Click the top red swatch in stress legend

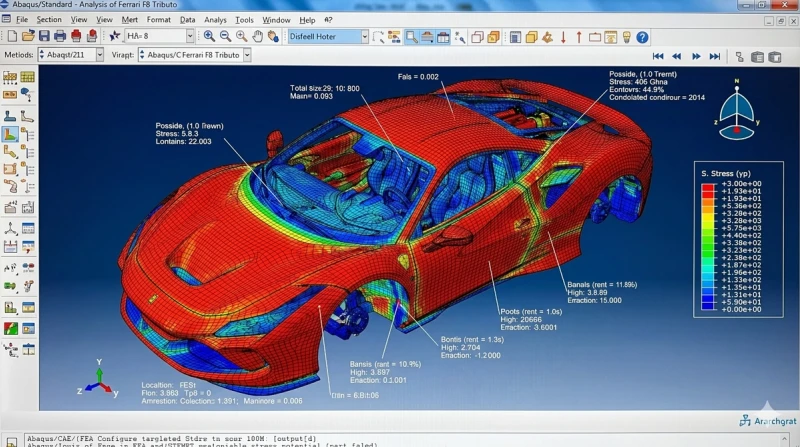[708, 187]
